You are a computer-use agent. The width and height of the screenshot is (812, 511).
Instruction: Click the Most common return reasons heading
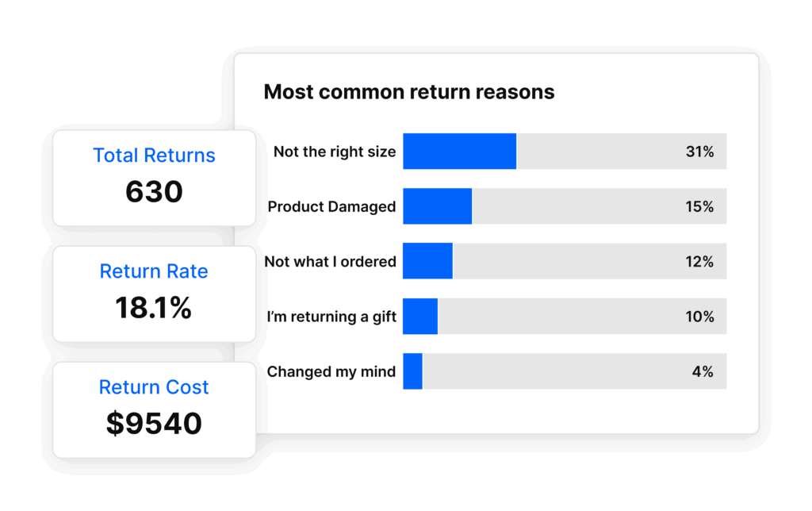click(409, 92)
